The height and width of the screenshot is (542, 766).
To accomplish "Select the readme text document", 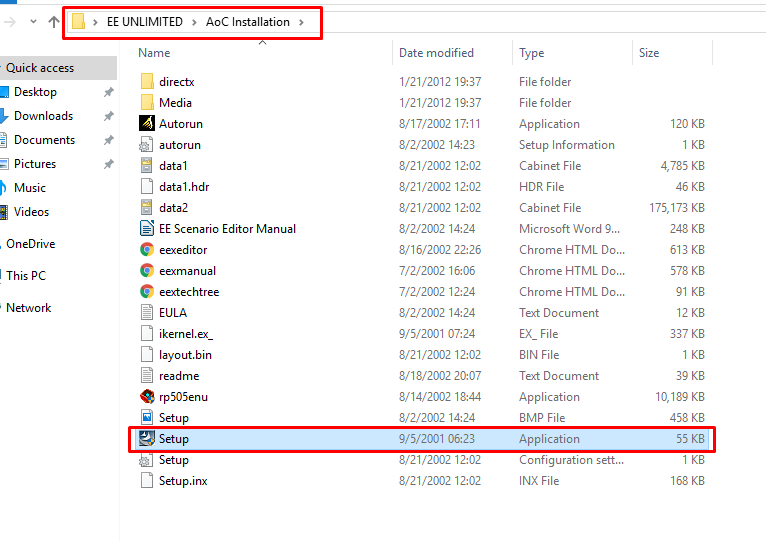I will click(178, 376).
